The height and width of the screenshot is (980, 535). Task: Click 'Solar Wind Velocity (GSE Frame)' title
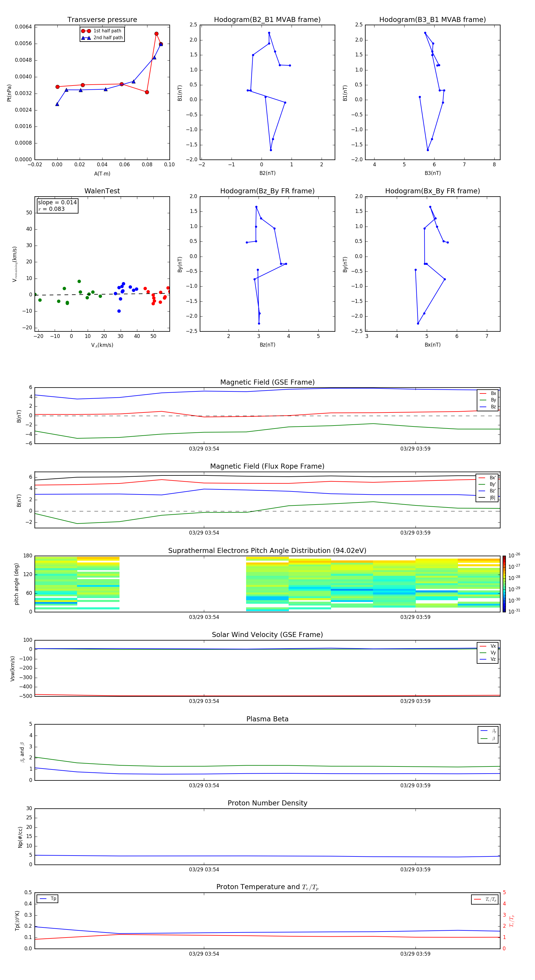pyautogui.click(x=267, y=635)
